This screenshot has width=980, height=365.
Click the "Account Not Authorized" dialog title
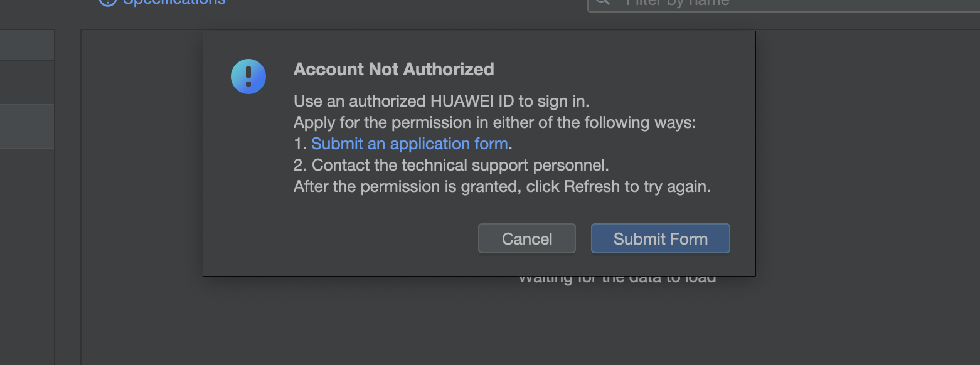click(393, 69)
